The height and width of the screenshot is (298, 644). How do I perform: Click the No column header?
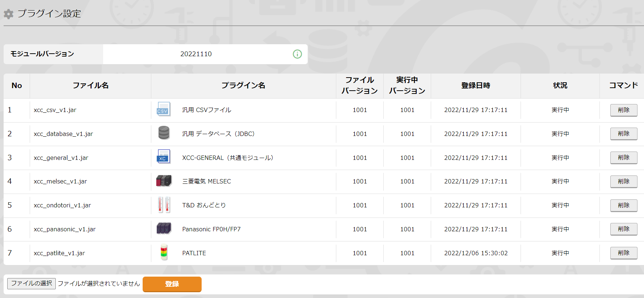(x=17, y=86)
